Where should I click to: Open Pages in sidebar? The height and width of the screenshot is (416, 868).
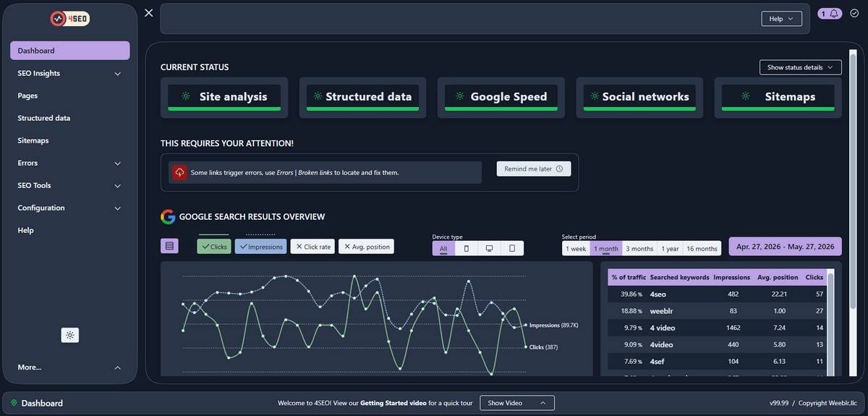pos(70,95)
